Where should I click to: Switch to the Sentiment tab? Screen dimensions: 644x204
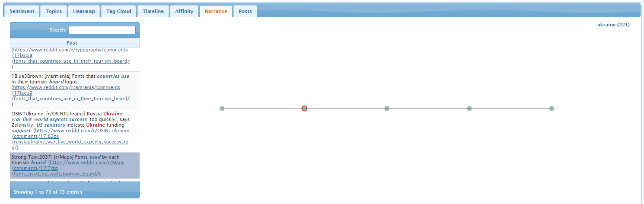[x=22, y=11]
